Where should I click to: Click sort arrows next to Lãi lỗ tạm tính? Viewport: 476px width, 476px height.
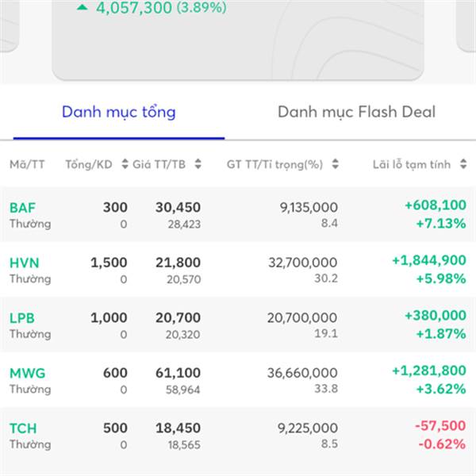pyautogui.click(x=462, y=164)
